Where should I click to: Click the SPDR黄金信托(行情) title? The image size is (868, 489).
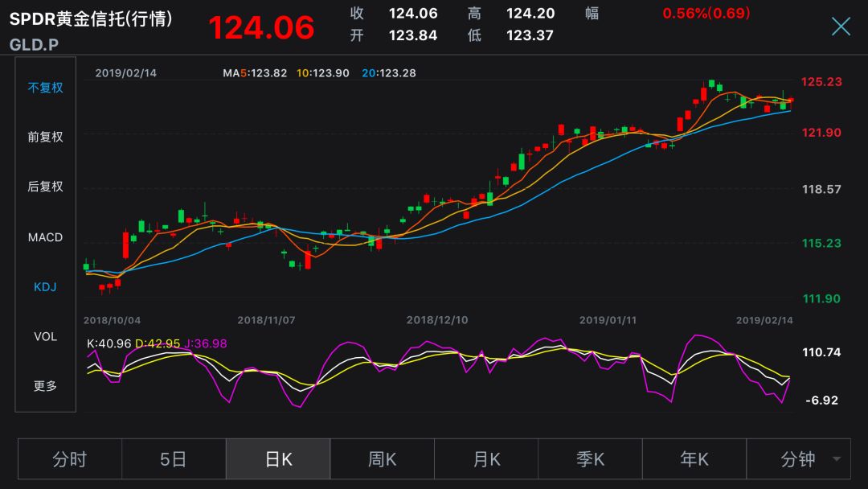[91, 18]
